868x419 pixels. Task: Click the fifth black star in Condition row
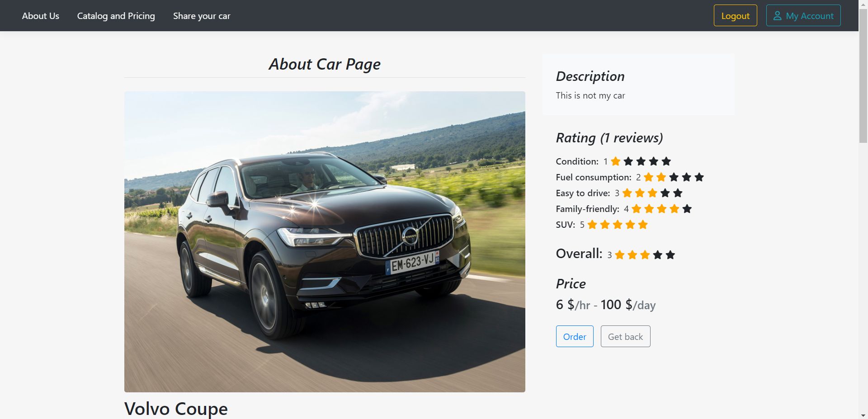666,161
